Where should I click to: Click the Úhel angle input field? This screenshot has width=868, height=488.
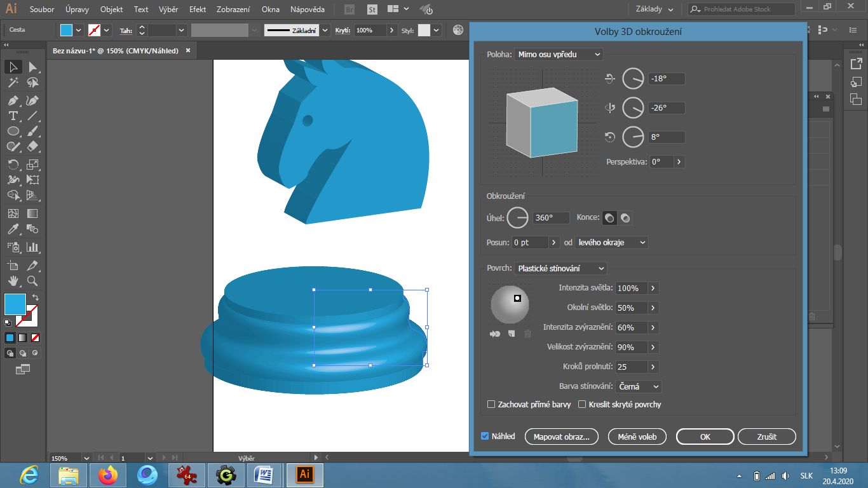point(551,218)
